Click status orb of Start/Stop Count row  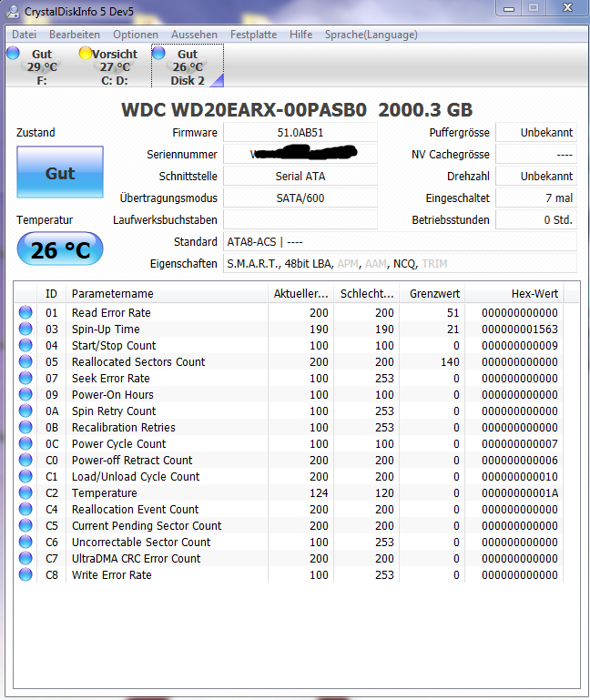[25, 345]
